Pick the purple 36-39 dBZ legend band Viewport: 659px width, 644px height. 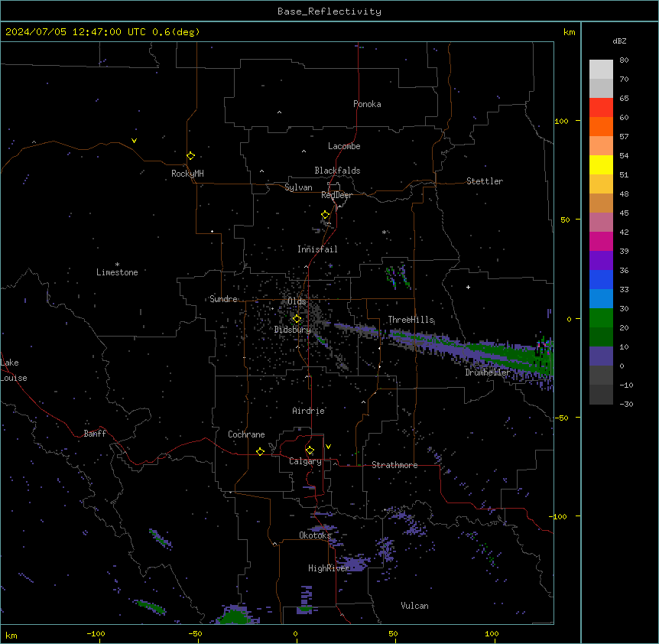[x=601, y=261]
